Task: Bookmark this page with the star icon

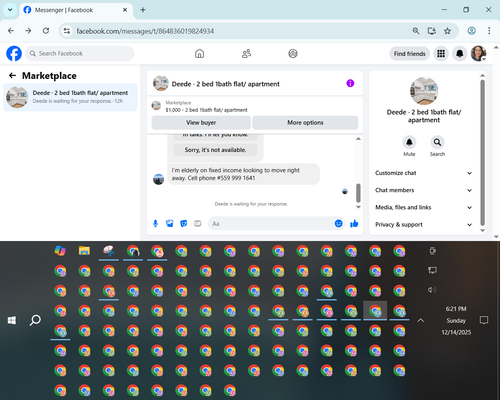Action: click(x=447, y=31)
